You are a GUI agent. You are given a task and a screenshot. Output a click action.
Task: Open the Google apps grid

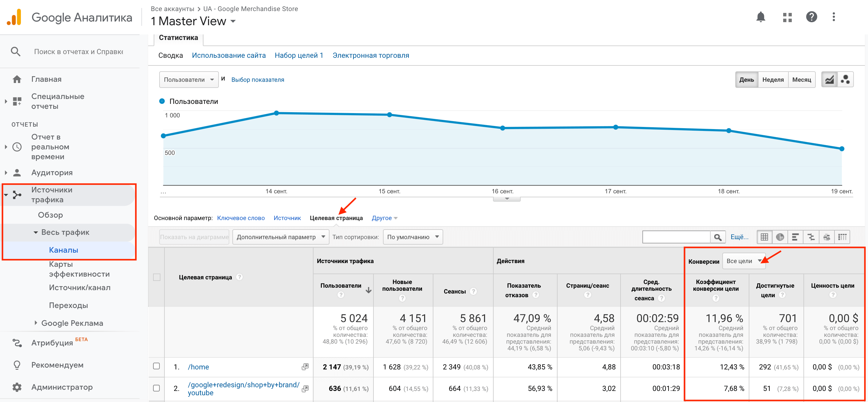click(787, 17)
